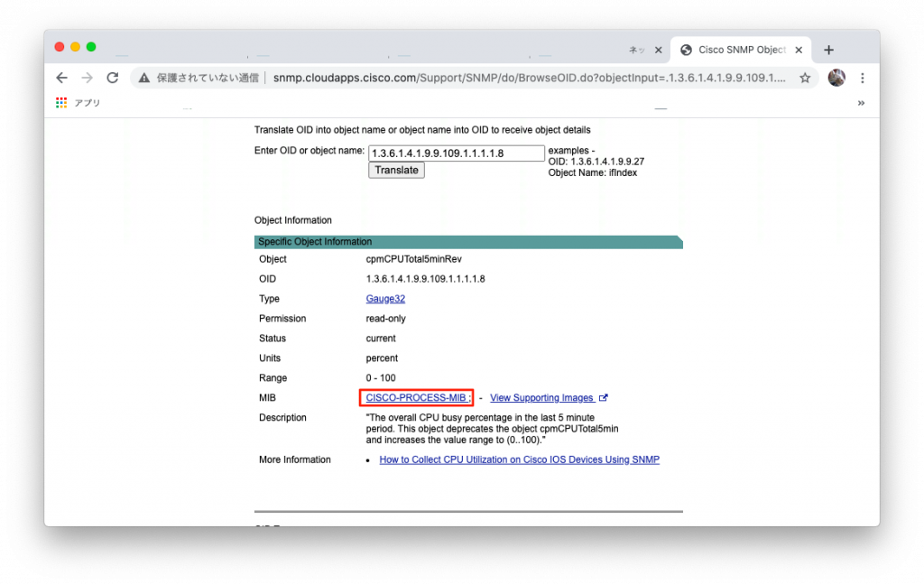Click the Translate button

click(x=395, y=170)
